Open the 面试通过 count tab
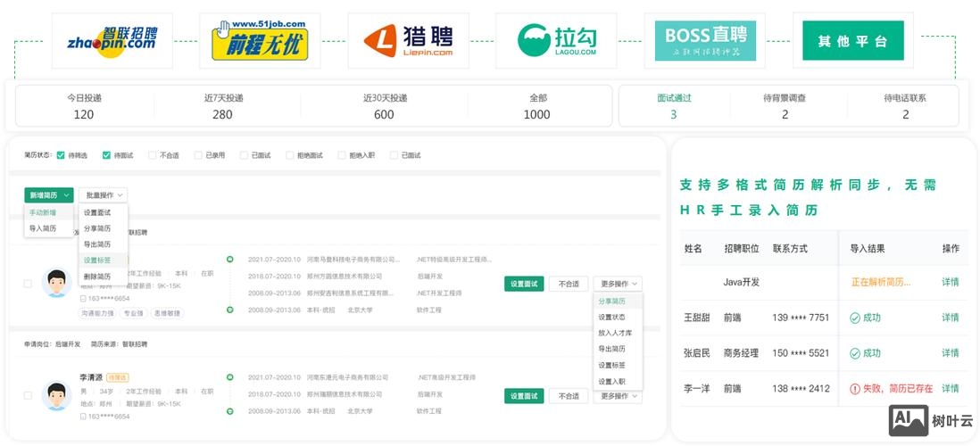 (674, 106)
